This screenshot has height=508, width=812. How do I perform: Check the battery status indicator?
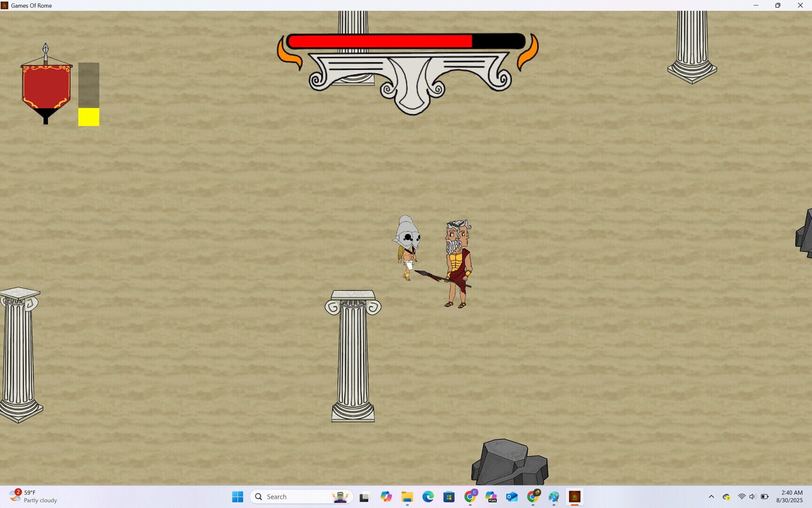tap(764, 496)
